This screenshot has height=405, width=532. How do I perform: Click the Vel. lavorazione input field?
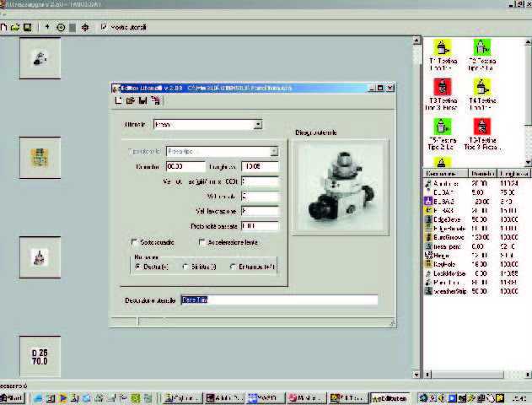[260, 211]
